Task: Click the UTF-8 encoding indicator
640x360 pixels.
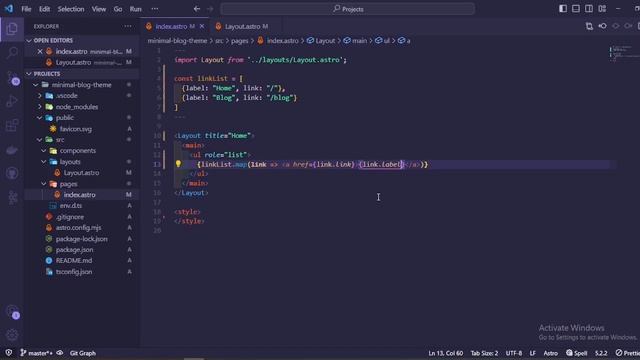Action: coord(514,353)
